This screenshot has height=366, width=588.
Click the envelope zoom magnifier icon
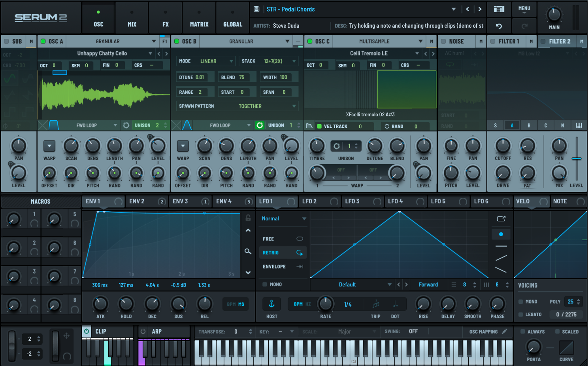[x=248, y=251]
